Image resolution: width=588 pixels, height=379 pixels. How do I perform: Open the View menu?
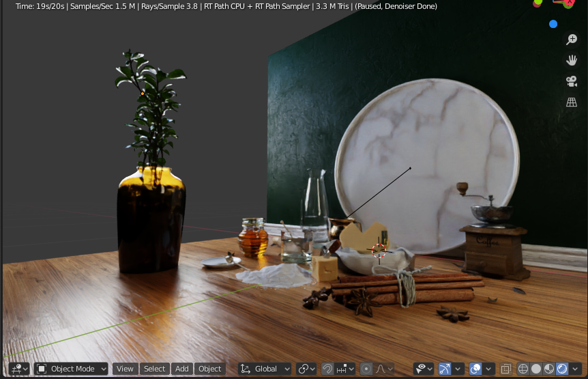pyautogui.click(x=125, y=369)
